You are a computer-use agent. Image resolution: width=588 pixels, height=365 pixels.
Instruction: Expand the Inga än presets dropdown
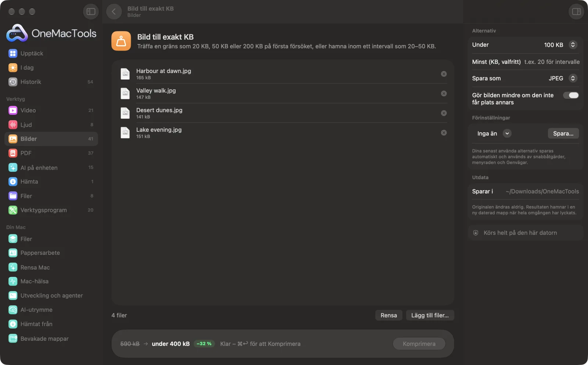click(x=507, y=134)
